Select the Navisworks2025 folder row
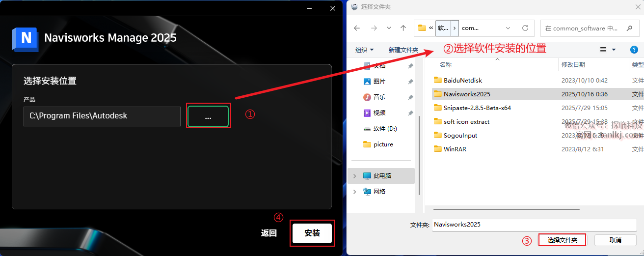This screenshot has width=644, height=256. click(x=537, y=94)
